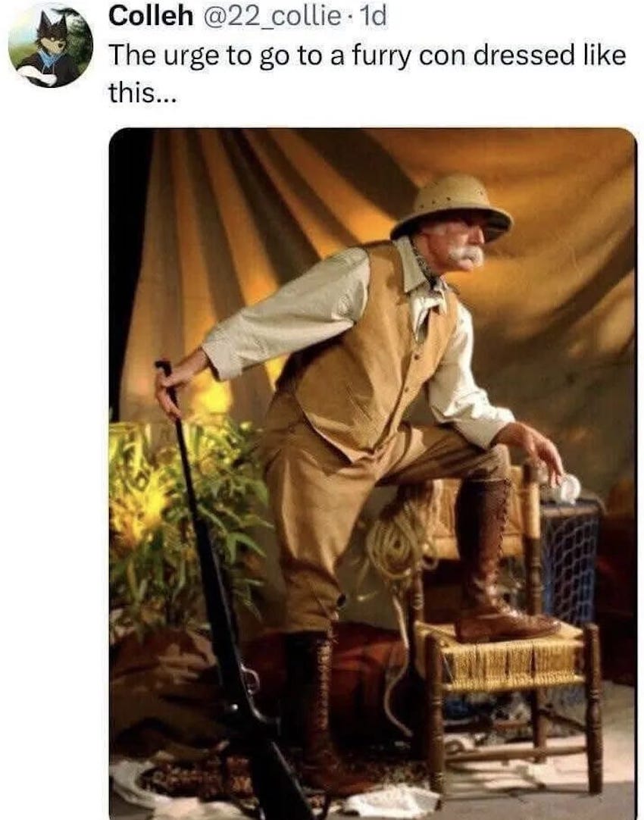
Task: Open Colleh's wolf avatar profile picture
Action: coord(51,45)
